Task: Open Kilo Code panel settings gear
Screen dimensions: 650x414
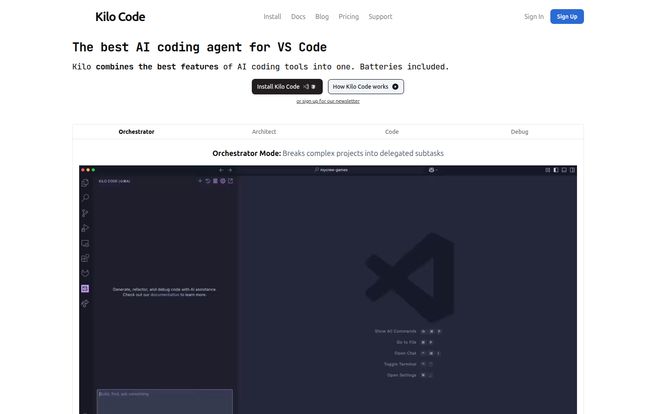Action: 223,181
